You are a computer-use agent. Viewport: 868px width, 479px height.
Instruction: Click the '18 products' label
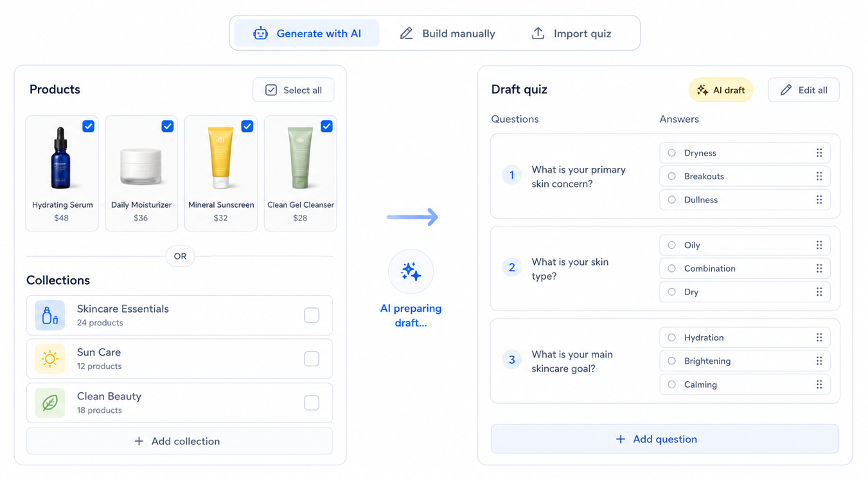pyautogui.click(x=99, y=410)
